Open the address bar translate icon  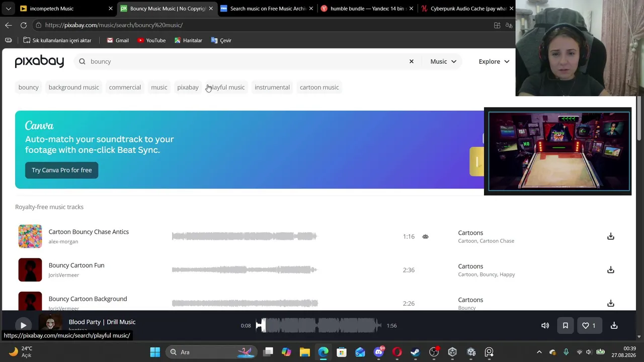509,25
